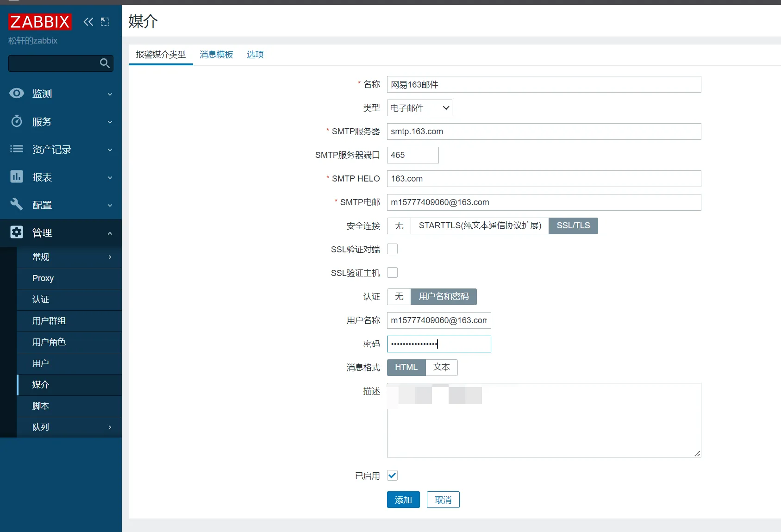Click the Zabbix logo
Image resolution: width=781 pixels, height=532 pixels.
click(x=40, y=22)
